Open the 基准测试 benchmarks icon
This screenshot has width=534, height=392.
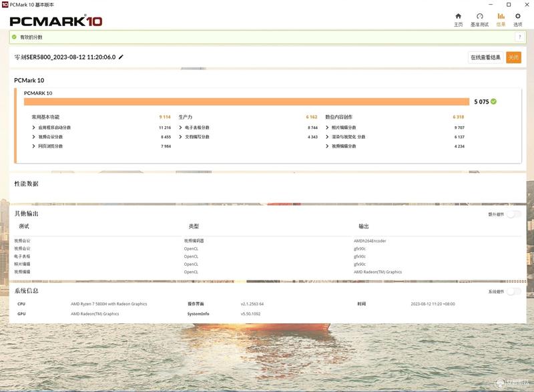pyautogui.click(x=479, y=16)
